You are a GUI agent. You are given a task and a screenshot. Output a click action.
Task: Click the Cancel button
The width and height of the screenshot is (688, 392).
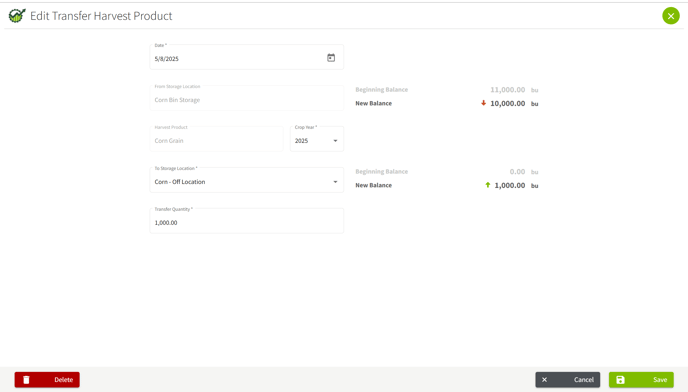coord(567,380)
